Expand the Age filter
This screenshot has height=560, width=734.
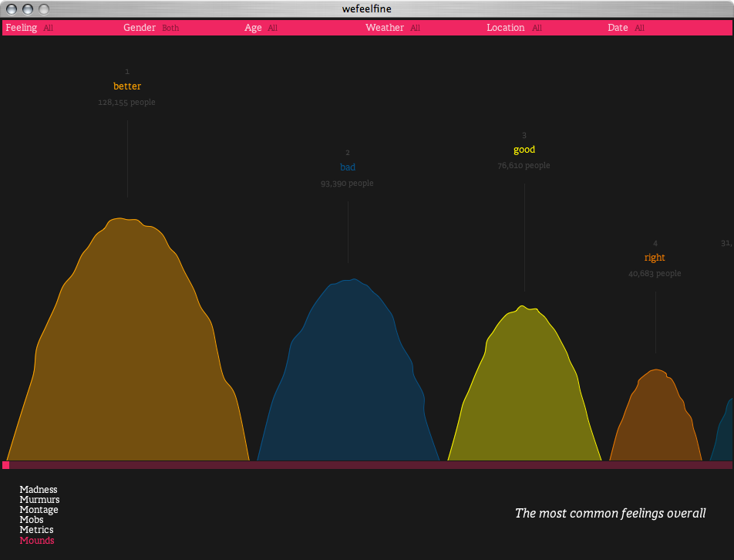pos(254,28)
